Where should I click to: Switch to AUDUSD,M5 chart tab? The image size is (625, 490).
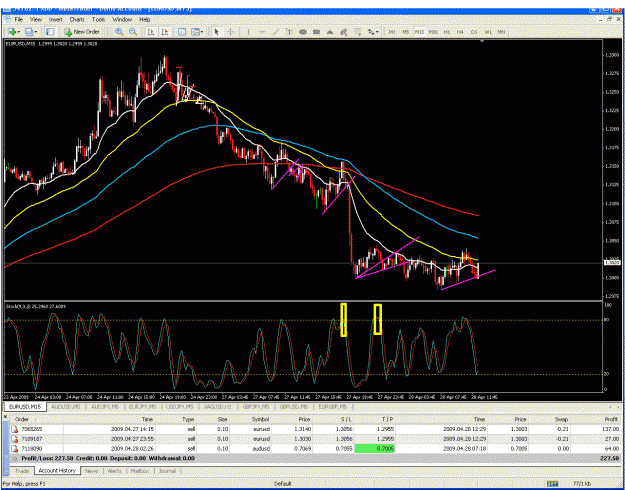pyautogui.click(x=65, y=407)
